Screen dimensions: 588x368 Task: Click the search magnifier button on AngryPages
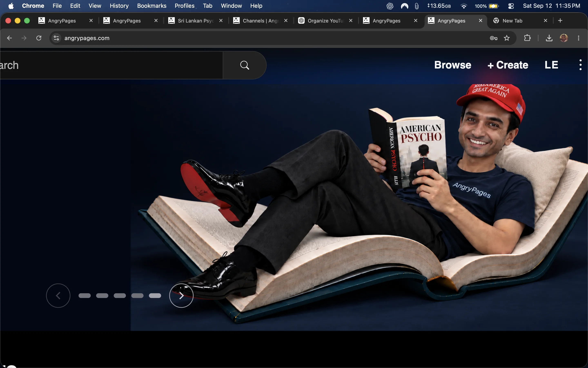pos(244,65)
